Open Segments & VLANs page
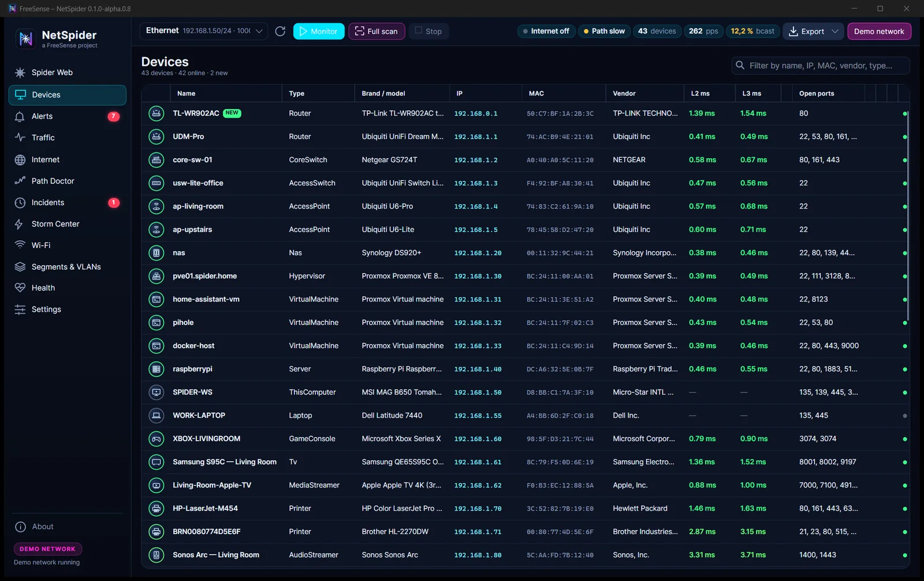The image size is (924, 581). click(68, 267)
